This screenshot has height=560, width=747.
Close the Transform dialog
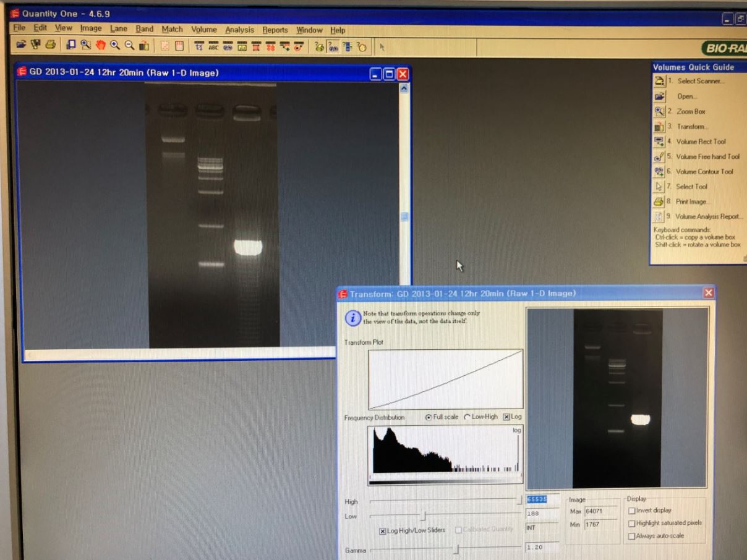pyautogui.click(x=708, y=293)
